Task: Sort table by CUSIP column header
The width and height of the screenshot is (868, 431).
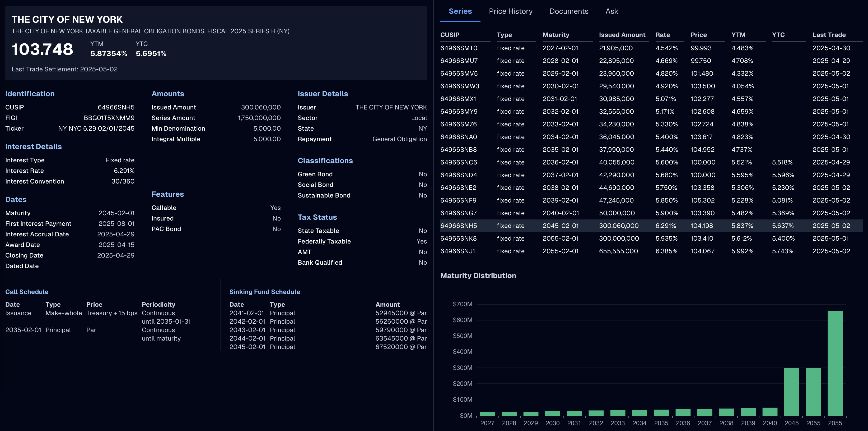Action: point(450,35)
